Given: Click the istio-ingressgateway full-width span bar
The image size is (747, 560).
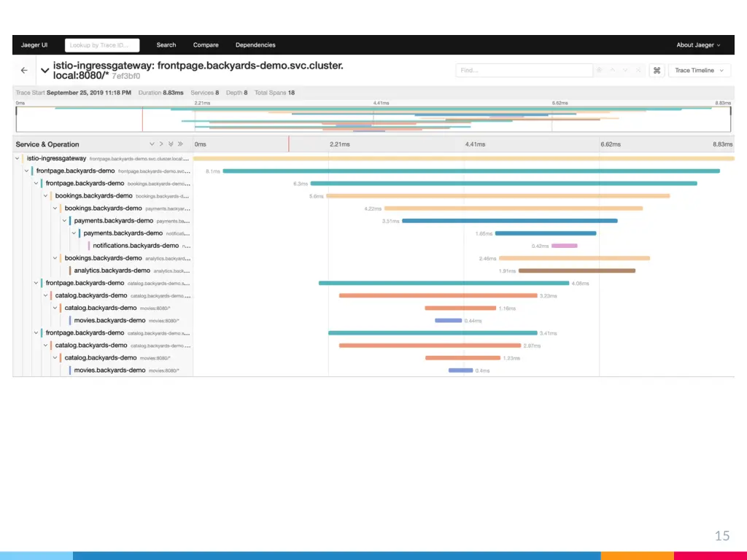Looking at the screenshot, I should click(463, 158).
